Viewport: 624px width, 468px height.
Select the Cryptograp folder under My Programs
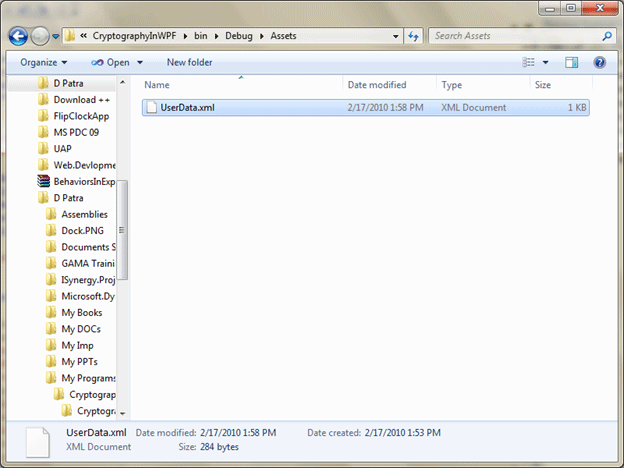(x=92, y=394)
